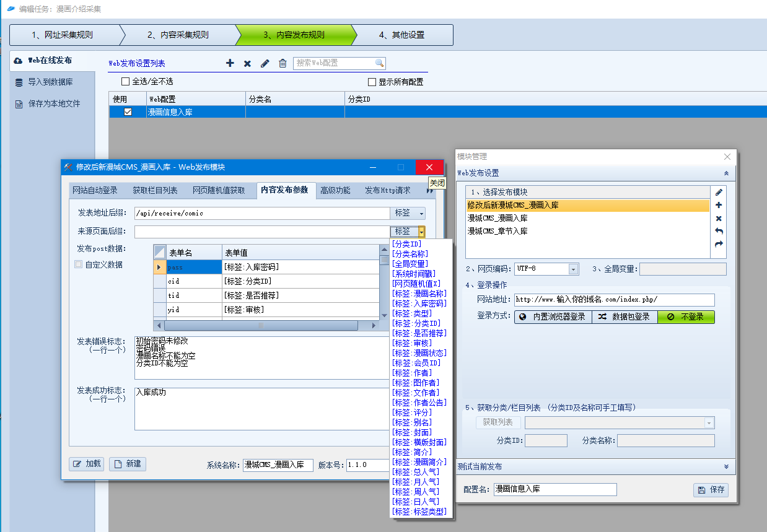Go to step 4、其他设置
The height and width of the screenshot is (532, 767).
point(402,35)
